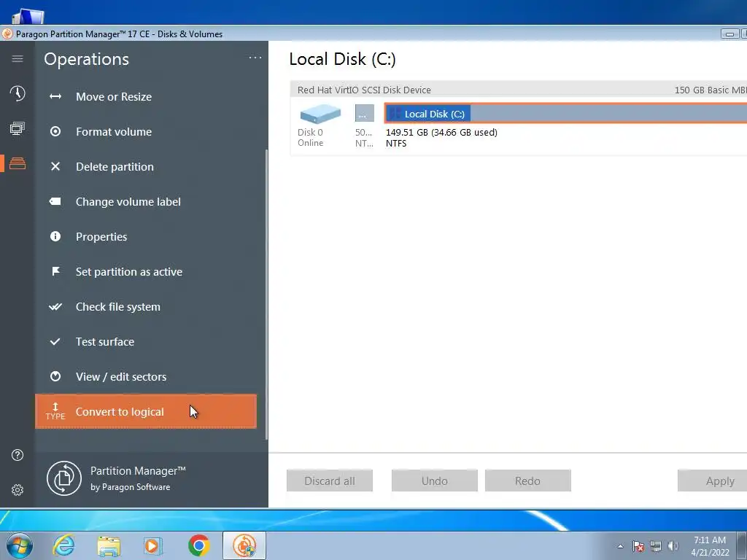This screenshot has height=560, width=747.
Task: Click Partition Manager by Paragon Software text
Action: (138, 478)
